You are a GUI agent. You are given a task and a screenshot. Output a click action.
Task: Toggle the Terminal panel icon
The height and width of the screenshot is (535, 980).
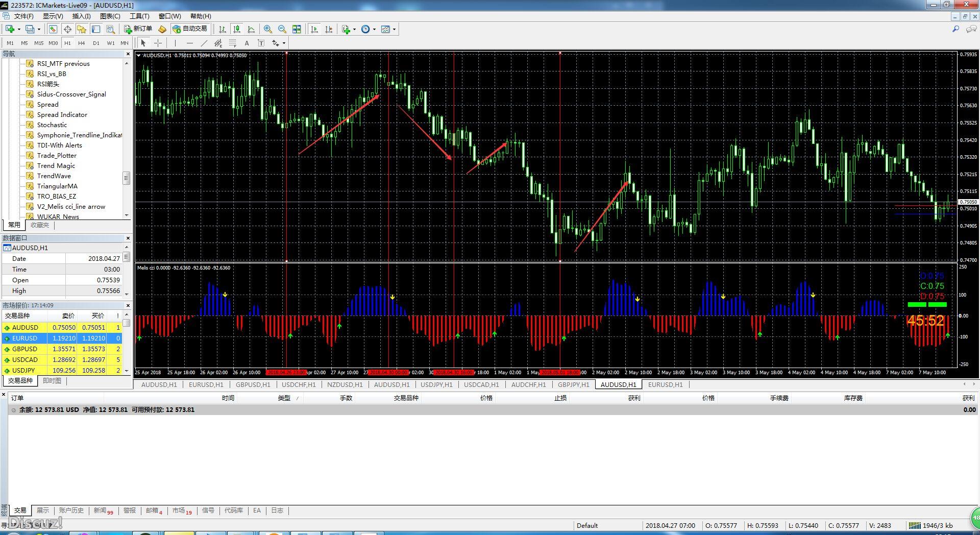click(x=96, y=29)
